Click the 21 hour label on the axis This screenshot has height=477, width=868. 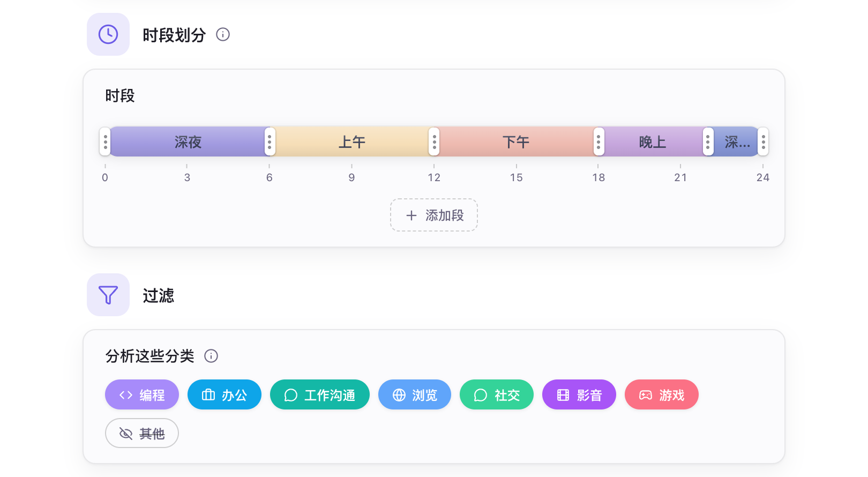pyautogui.click(x=680, y=177)
